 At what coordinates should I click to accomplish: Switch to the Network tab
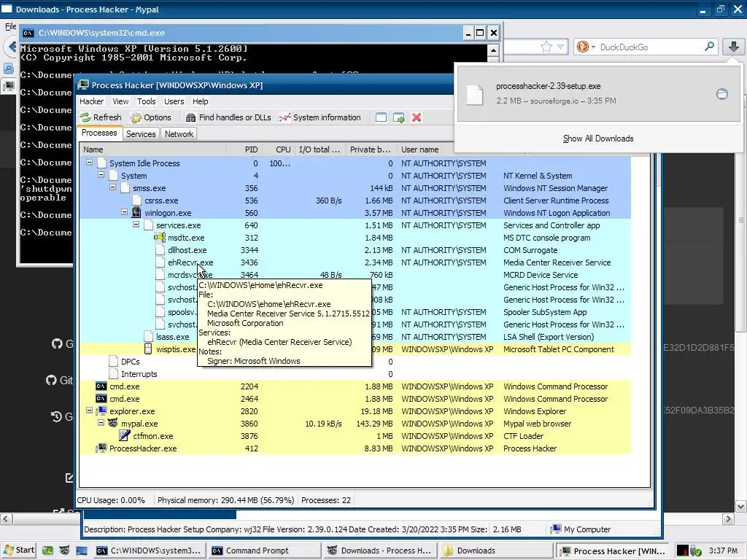coord(179,134)
